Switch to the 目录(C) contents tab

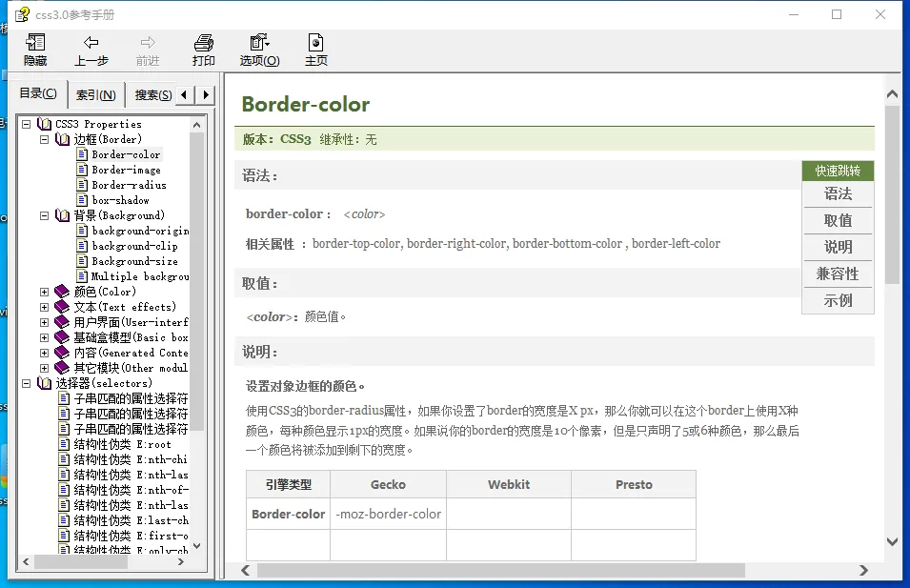tap(38, 93)
